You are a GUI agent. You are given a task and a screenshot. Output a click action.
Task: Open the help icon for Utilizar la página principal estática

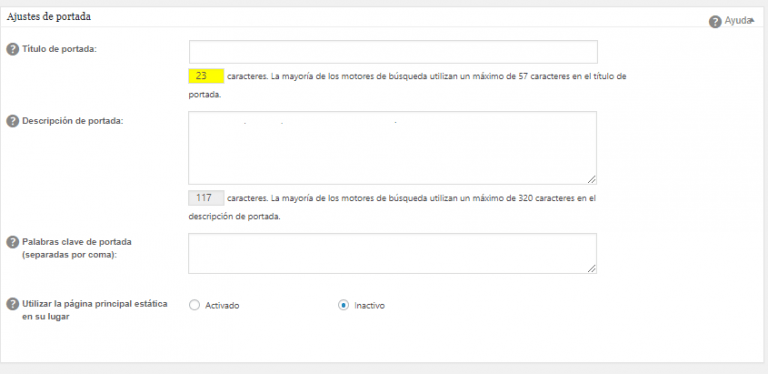(x=12, y=304)
